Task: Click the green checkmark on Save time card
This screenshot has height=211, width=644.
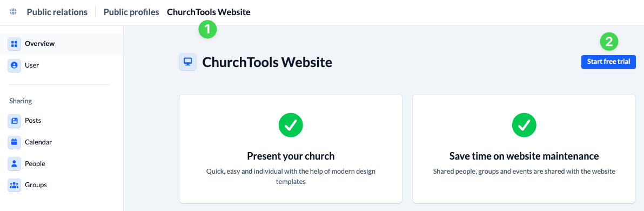Action: point(524,125)
